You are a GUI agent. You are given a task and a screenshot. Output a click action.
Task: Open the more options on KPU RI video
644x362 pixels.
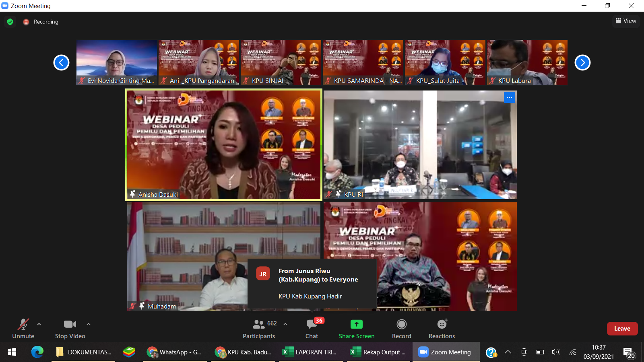509,97
